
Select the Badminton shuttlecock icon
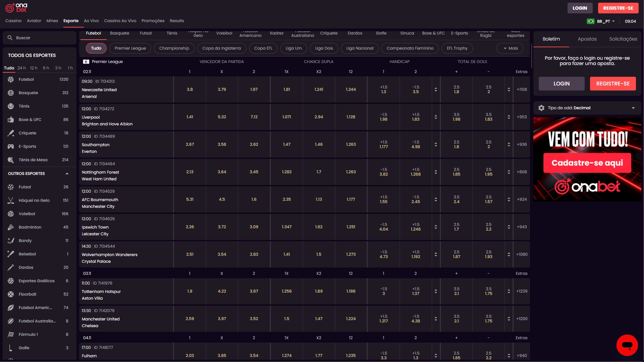click(11, 227)
